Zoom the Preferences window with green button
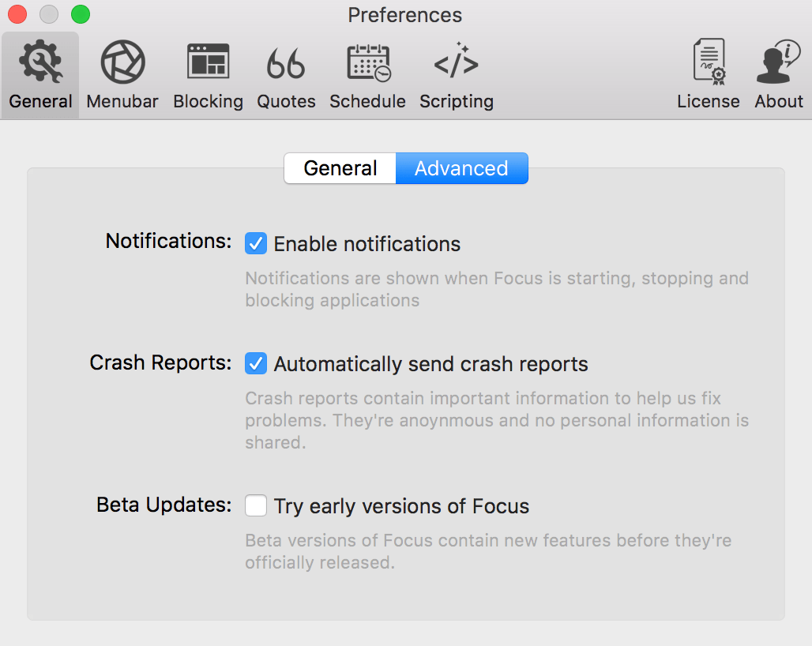Screen dimensions: 812x646 pos(81,14)
